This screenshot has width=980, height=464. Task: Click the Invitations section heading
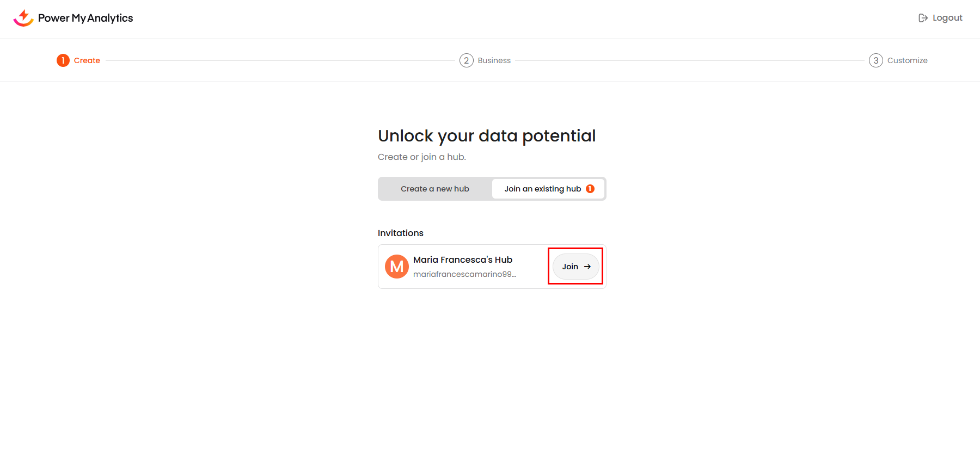click(x=401, y=233)
